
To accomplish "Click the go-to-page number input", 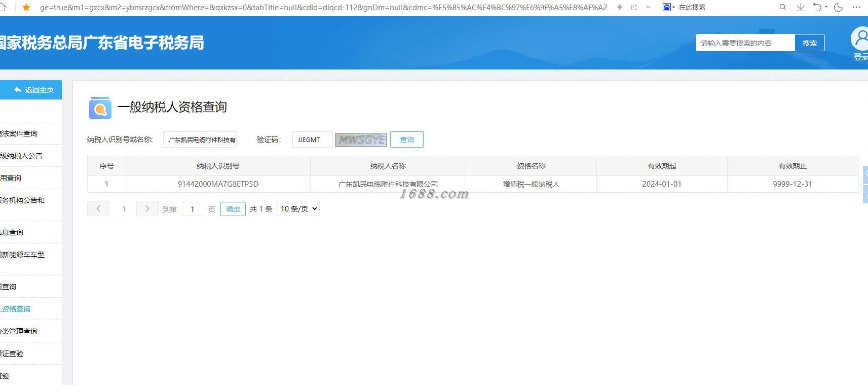I will point(193,209).
